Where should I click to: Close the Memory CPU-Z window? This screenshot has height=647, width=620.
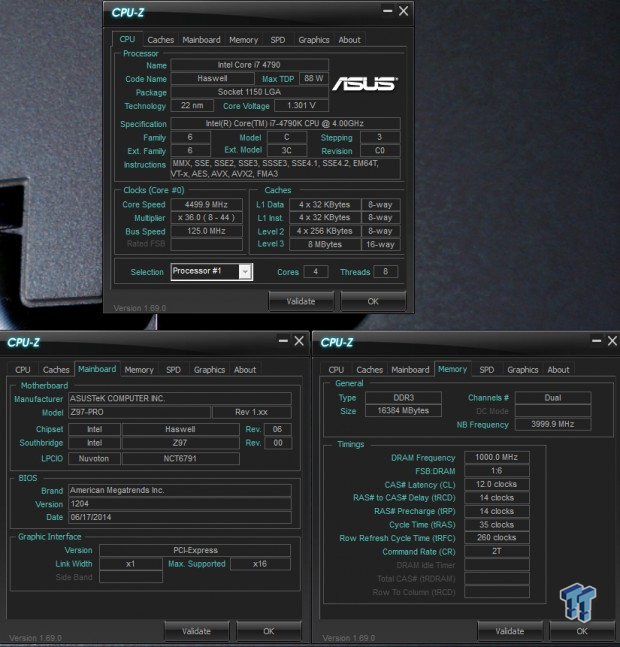pyautogui.click(x=613, y=341)
